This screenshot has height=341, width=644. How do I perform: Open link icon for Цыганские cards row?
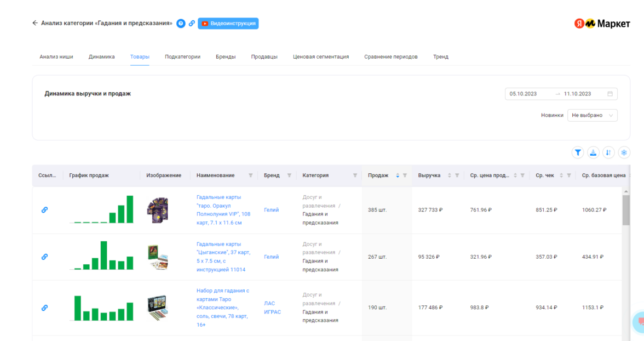[x=45, y=257]
